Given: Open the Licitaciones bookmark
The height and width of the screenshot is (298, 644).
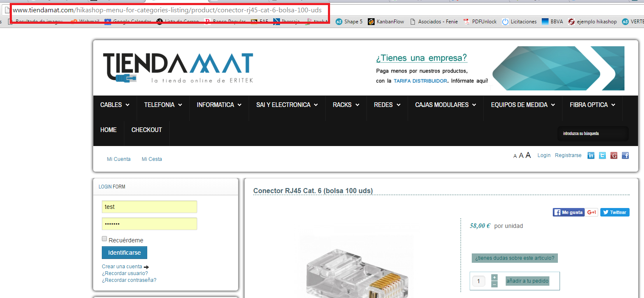Looking at the screenshot, I should 519,22.
